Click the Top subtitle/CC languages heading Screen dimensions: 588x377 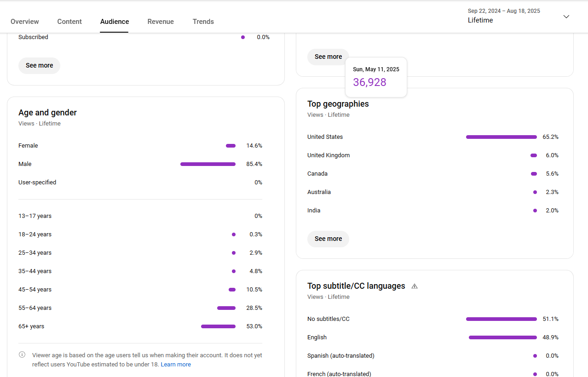(x=356, y=286)
